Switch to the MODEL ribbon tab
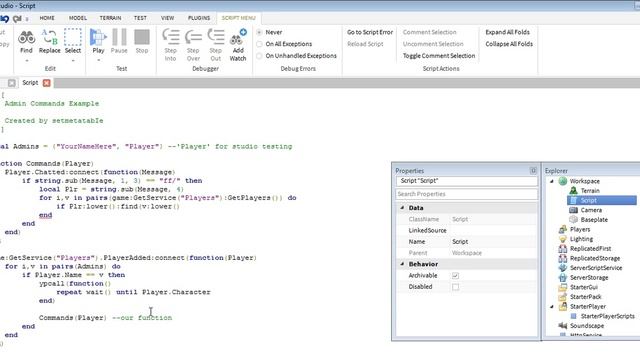Image resolution: width=640 pixels, height=360 pixels. (78, 18)
